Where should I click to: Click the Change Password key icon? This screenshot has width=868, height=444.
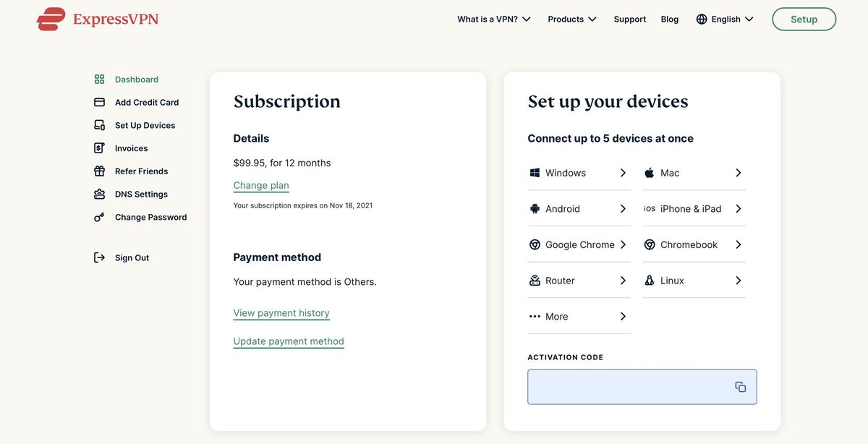(100, 217)
